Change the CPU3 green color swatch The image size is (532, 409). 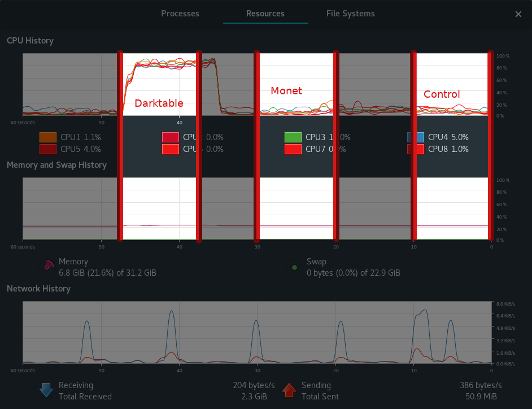293,137
